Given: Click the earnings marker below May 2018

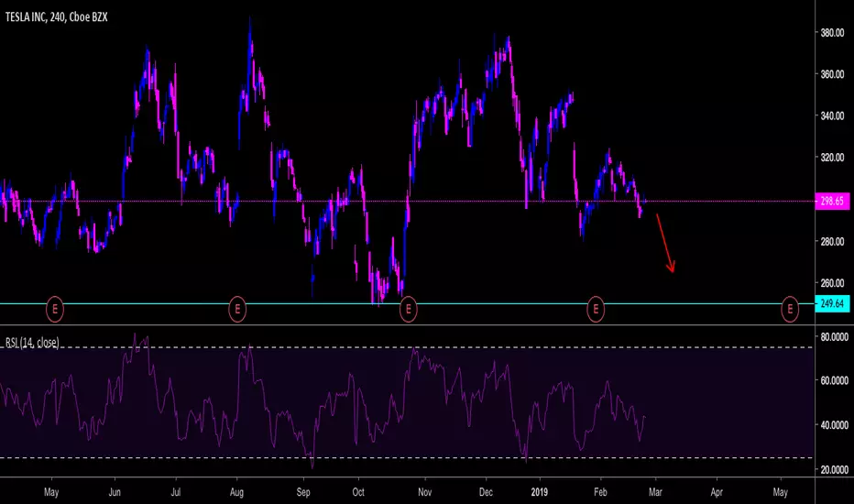Looking at the screenshot, I should (x=54, y=309).
